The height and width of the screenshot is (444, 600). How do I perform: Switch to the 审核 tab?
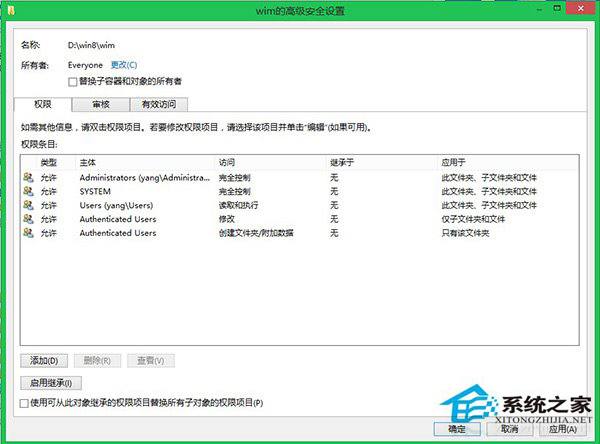click(101, 104)
